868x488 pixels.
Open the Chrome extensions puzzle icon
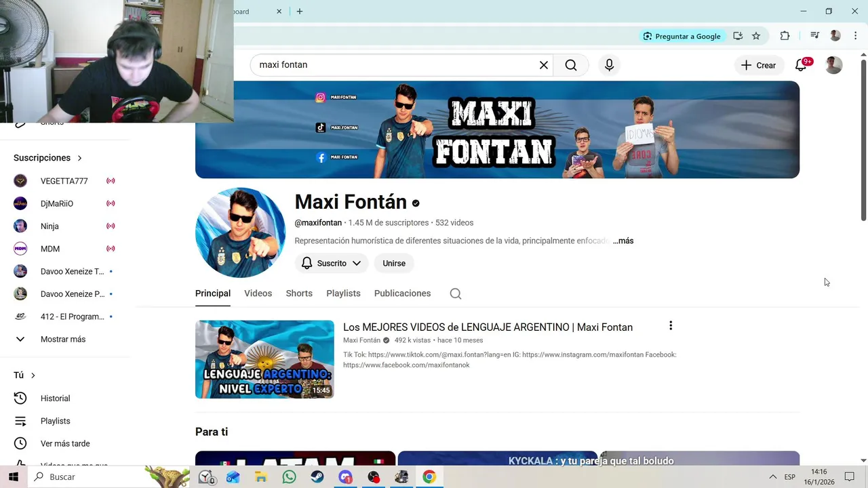point(785,36)
